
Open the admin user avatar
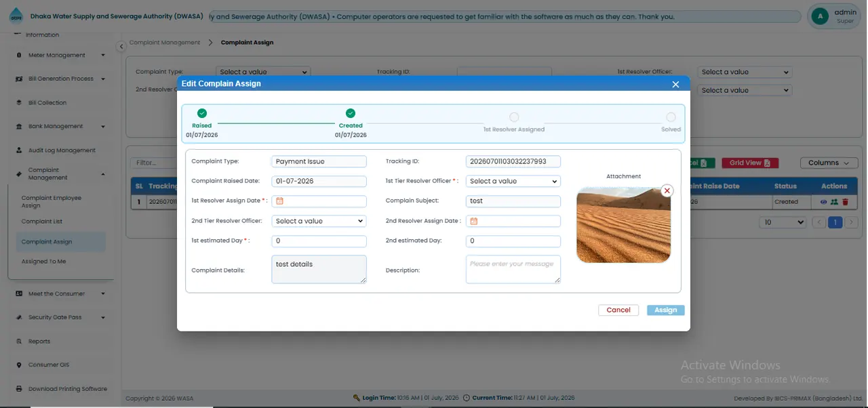coord(821,16)
